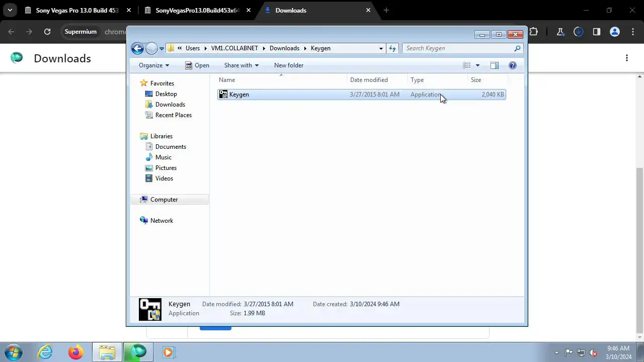Open recent locations arrow beside forward button

click(162, 49)
